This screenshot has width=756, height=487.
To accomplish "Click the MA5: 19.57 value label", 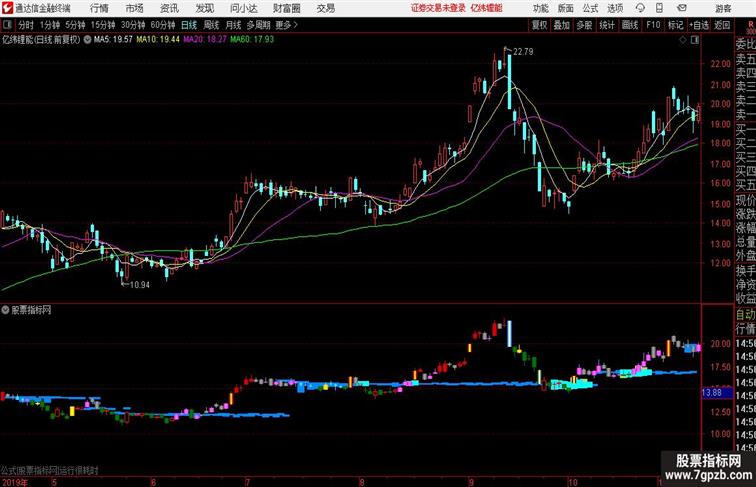I will pyautogui.click(x=113, y=40).
